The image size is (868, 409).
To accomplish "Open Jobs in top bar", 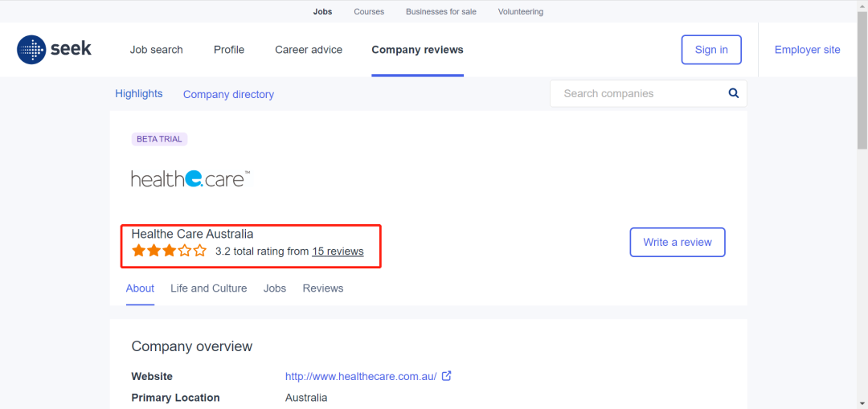I will 323,11.
